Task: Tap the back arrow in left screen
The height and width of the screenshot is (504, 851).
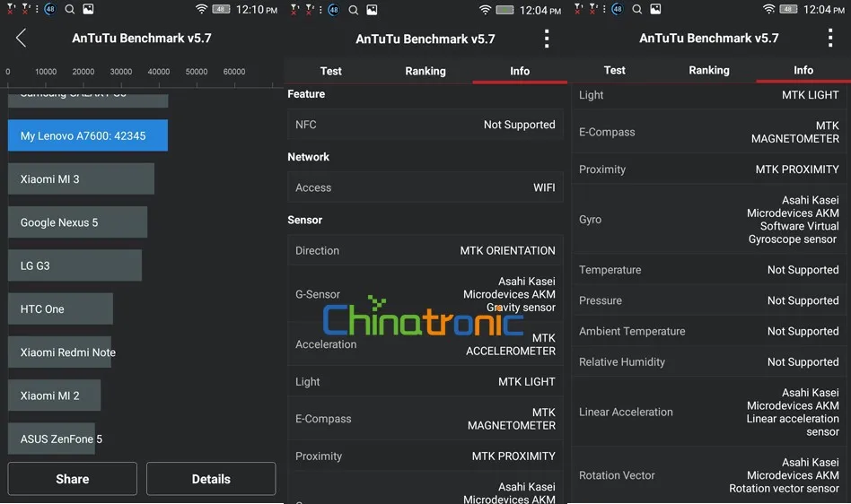Action: pos(21,38)
